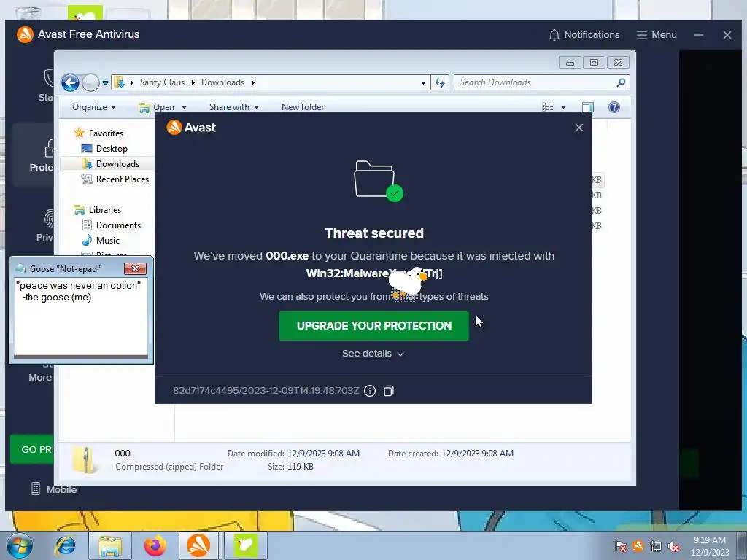Click Explorer Back navigation arrow

[70, 82]
